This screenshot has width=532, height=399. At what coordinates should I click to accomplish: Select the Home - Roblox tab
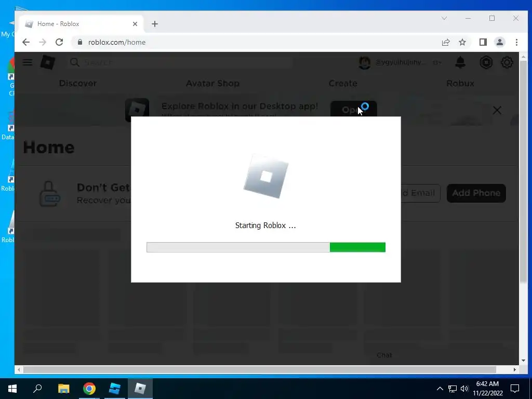[82, 24]
